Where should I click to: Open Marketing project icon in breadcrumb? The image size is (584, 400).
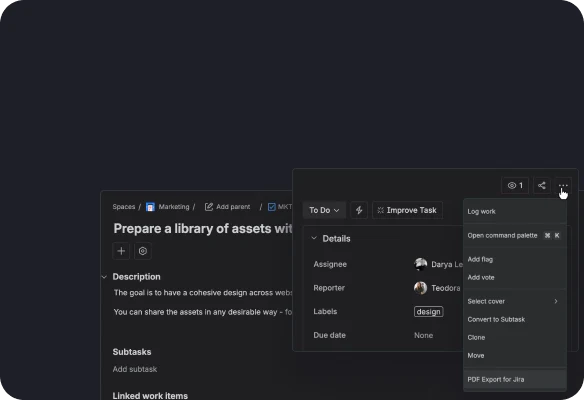pos(150,207)
